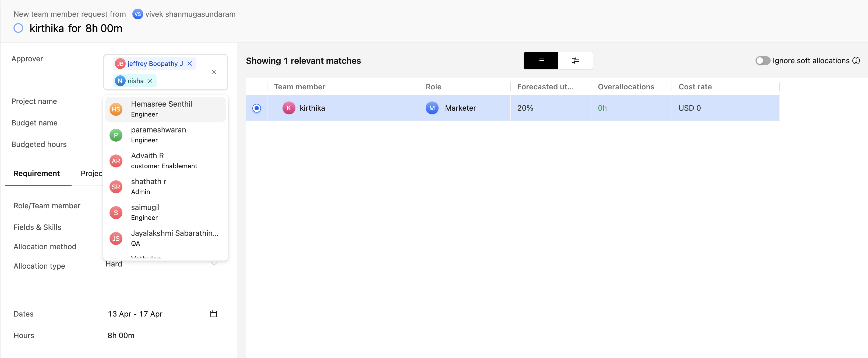
Task: Remove nisha from approvers
Action: [150, 81]
